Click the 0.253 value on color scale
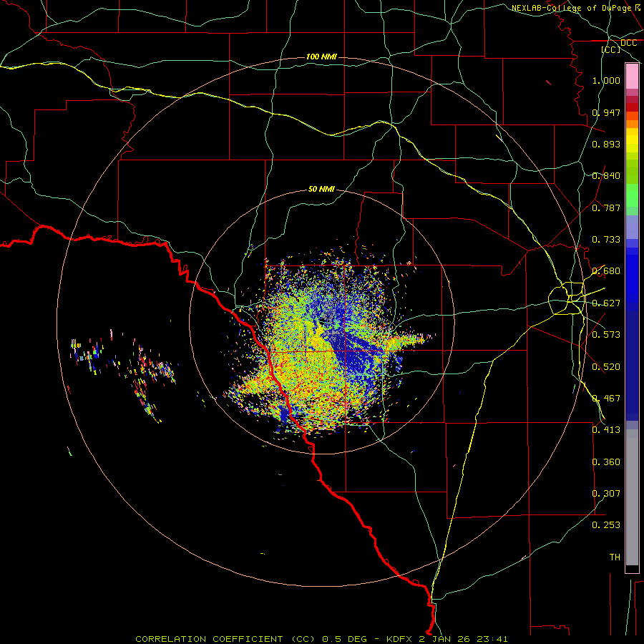 (x=606, y=525)
